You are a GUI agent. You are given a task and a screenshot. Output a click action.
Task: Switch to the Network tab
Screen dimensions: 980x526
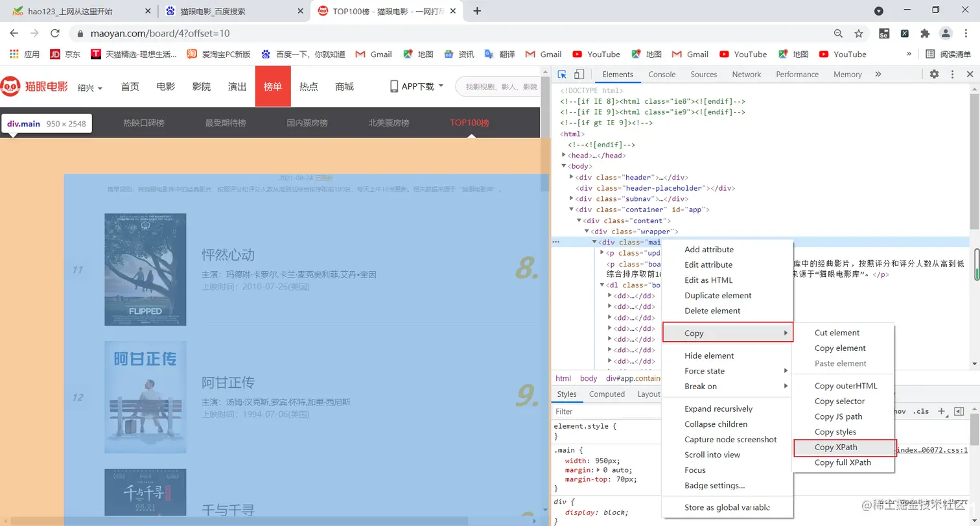[x=746, y=75]
